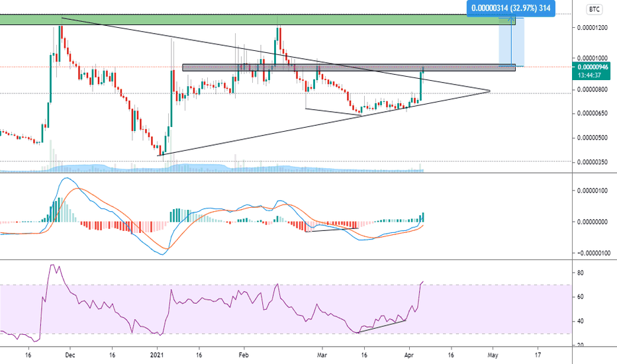
Task: Click the current price label 0.00000946
Action: 593,68
